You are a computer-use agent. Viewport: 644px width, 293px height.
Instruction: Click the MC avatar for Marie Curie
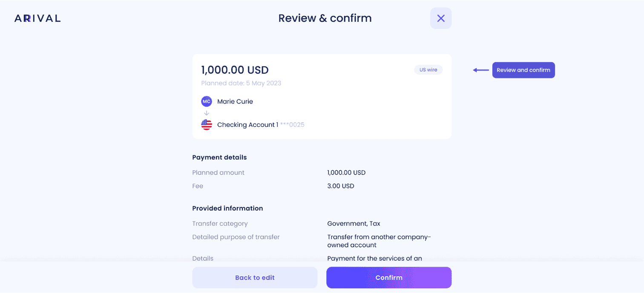click(207, 101)
